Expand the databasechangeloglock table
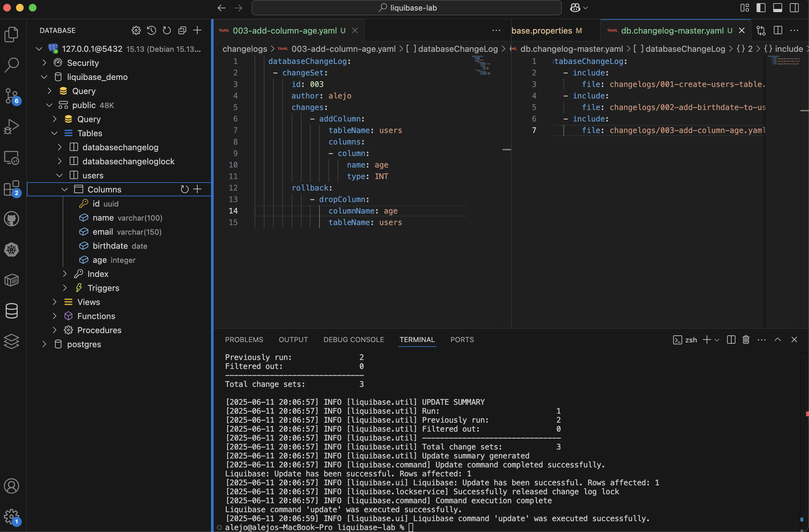This screenshot has height=532, width=809. pyautogui.click(x=60, y=161)
